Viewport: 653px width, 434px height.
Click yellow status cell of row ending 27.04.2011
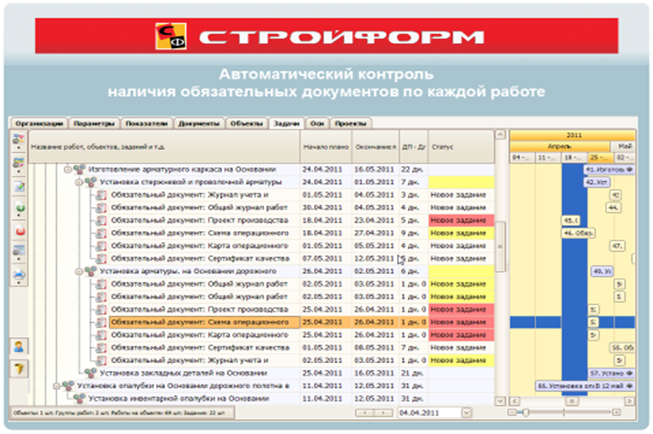[461, 233]
